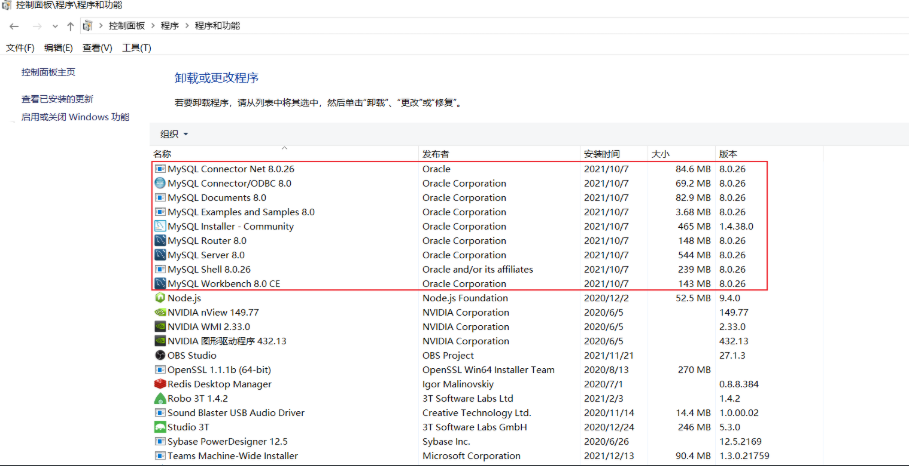Screen dimensions: 909x466
Task: Click the Robo 3T 1.4.2 icon
Action: point(161,399)
